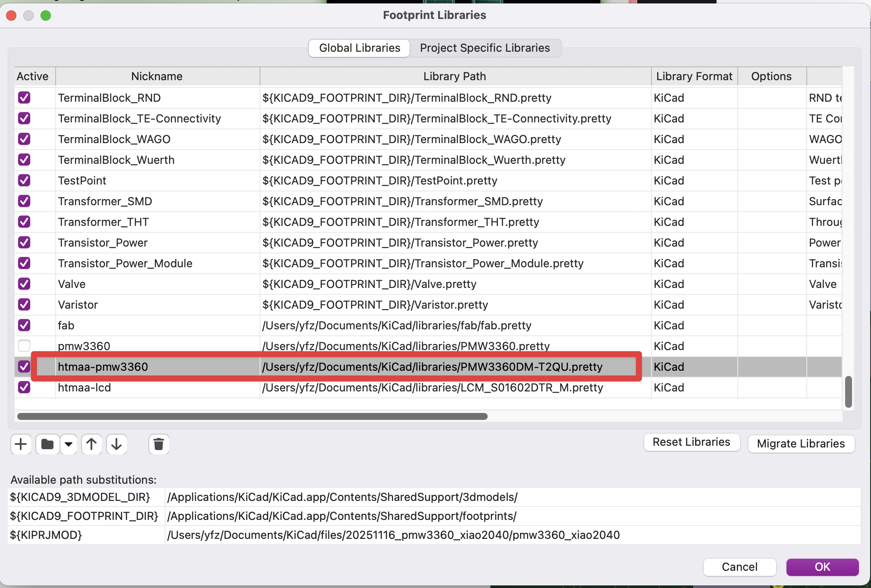This screenshot has height=588, width=871.
Task: Click Migrate Libraries button
Action: pos(801,444)
